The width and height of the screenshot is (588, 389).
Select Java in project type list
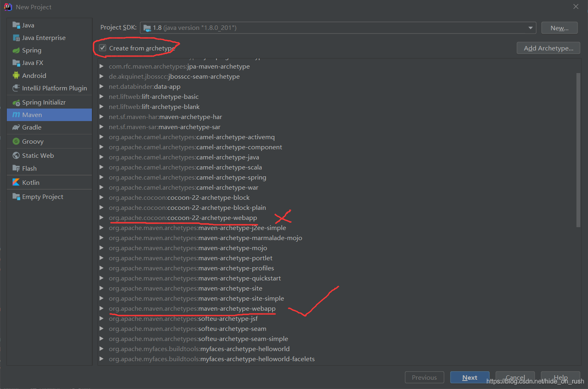point(49,25)
